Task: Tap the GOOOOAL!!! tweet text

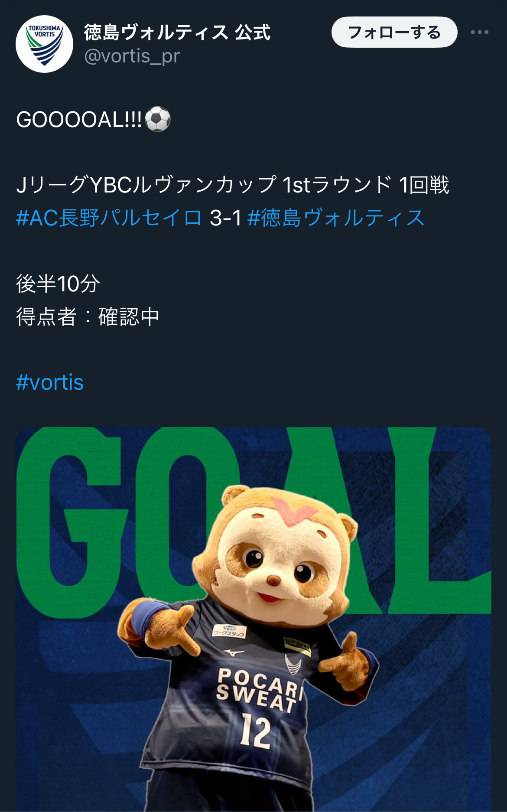Action: (79, 120)
